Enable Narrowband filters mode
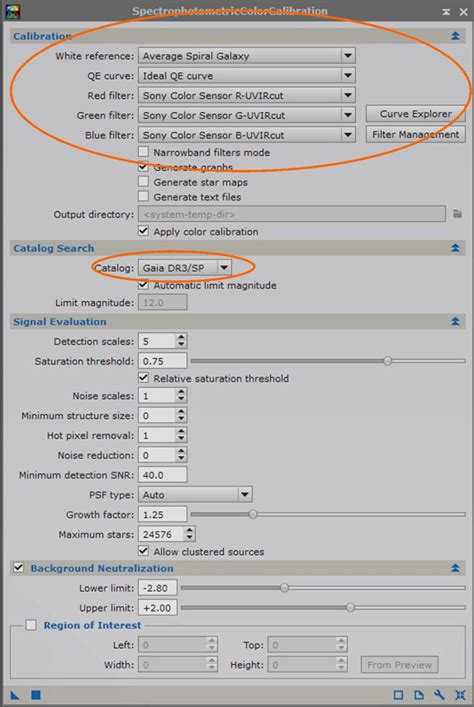Image resolution: width=474 pixels, height=707 pixels. (x=143, y=152)
